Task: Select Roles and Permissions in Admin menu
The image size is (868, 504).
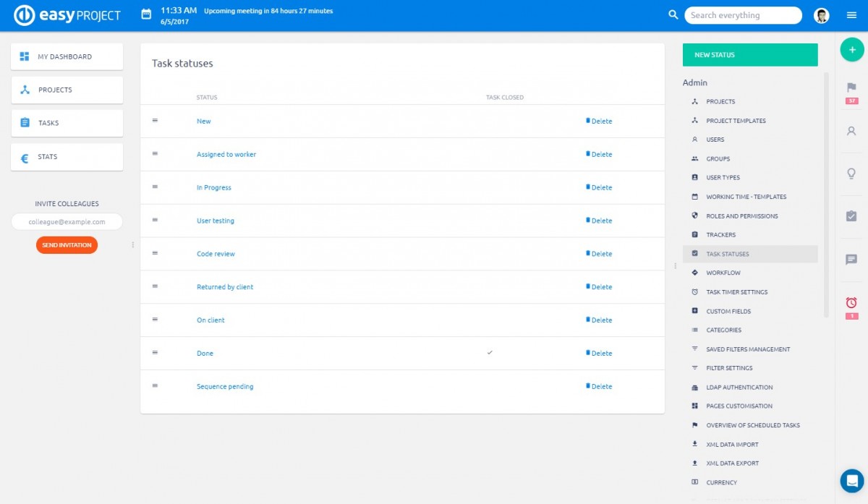Action: tap(741, 215)
